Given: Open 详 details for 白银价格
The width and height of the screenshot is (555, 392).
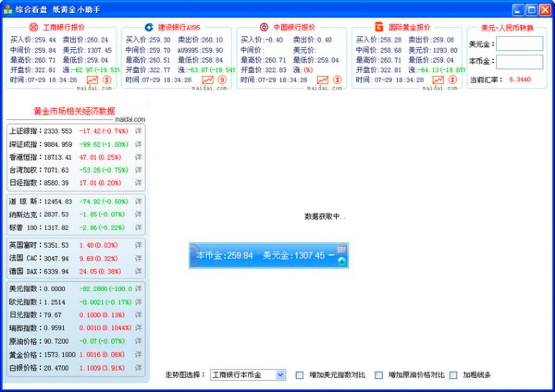Looking at the screenshot, I should (138, 368).
